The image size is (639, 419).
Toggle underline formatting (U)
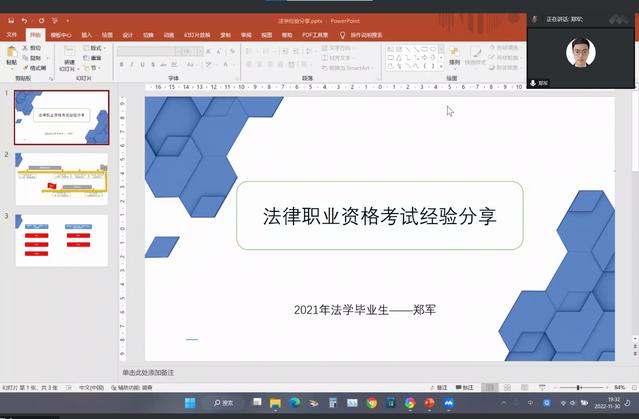(142, 63)
